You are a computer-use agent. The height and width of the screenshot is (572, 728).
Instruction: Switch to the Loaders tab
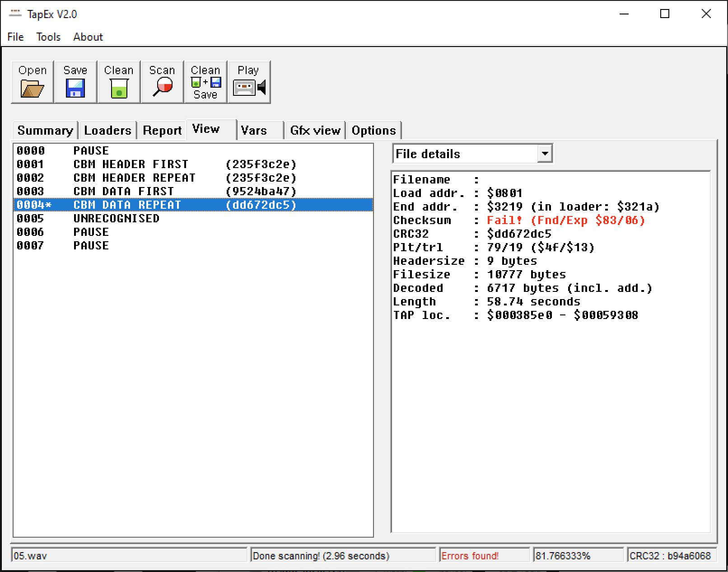point(107,131)
